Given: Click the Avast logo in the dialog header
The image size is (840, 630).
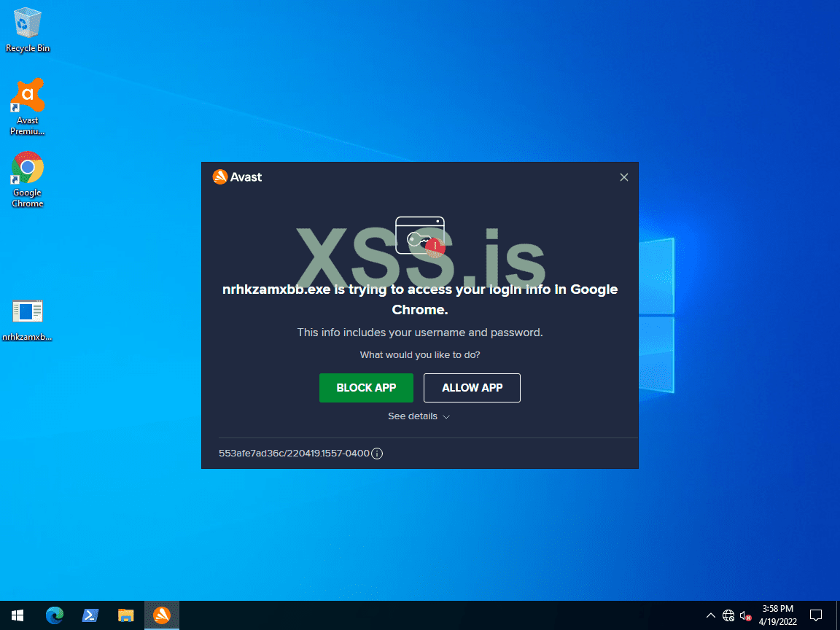Looking at the screenshot, I should click(237, 176).
